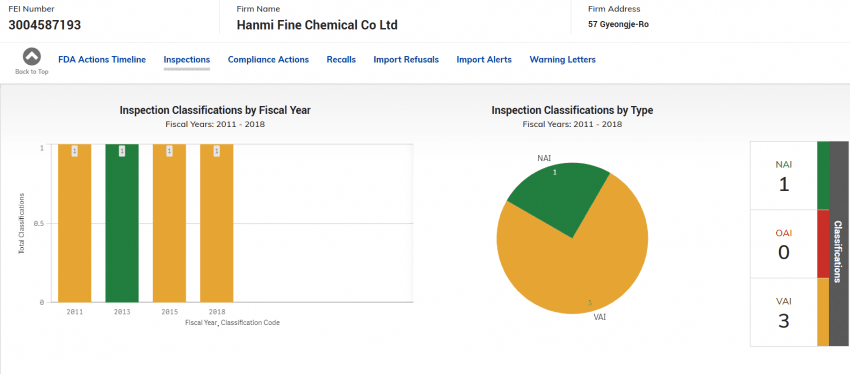Select the Inspections tab

[x=186, y=60]
